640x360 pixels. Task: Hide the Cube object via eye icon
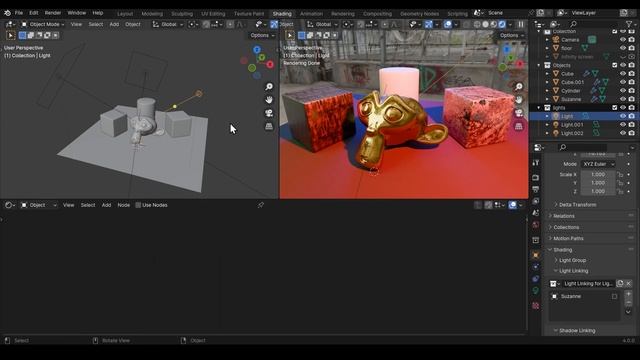[x=623, y=74]
